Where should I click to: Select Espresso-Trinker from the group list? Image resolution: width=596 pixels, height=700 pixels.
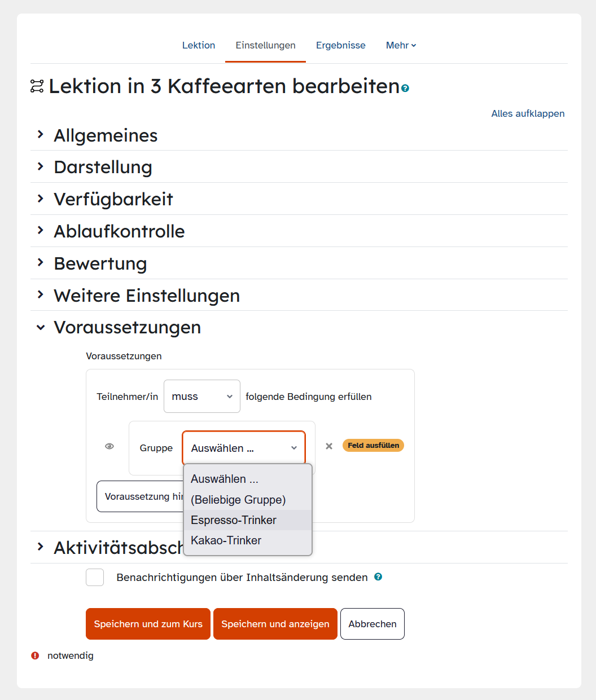tap(234, 520)
